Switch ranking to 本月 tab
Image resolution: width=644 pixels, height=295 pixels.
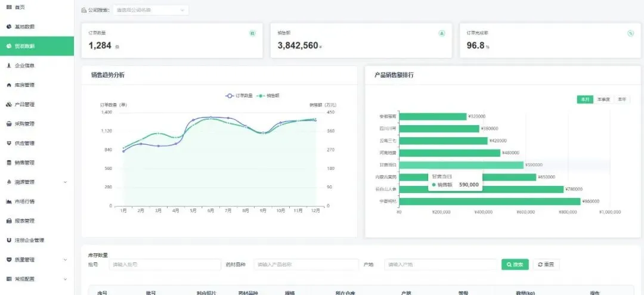585,100
